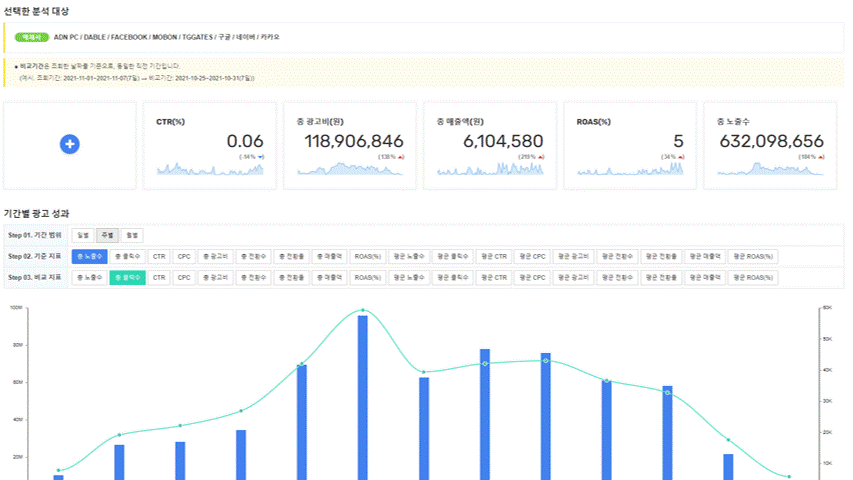
Task: Click the peak point on the green line
Action: (x=362, y=310)
